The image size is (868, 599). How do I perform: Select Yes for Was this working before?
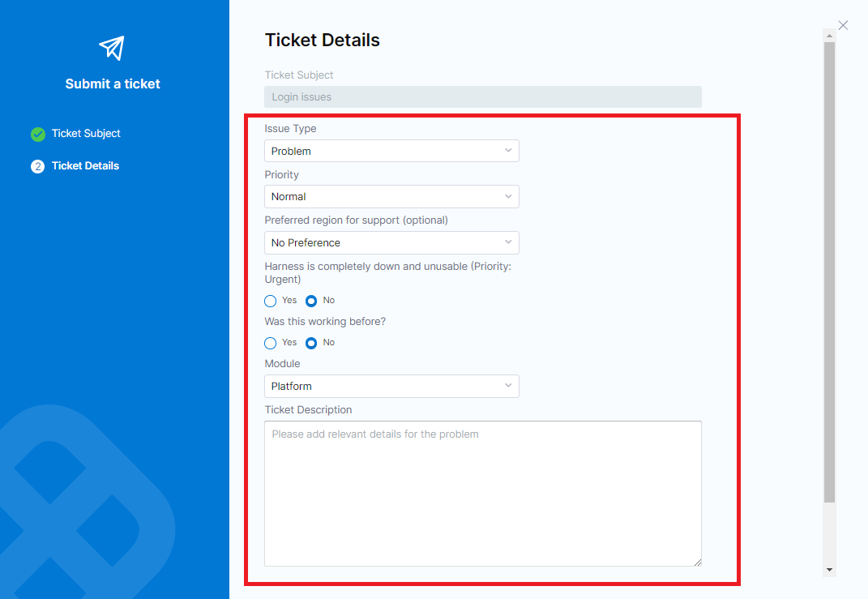(271, 343)
